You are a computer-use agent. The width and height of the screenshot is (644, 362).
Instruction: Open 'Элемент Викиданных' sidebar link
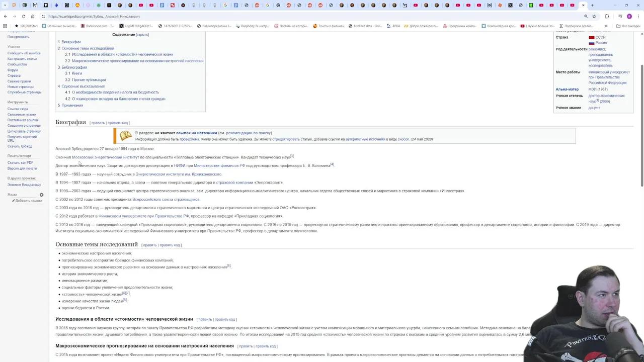coord(24,185)
